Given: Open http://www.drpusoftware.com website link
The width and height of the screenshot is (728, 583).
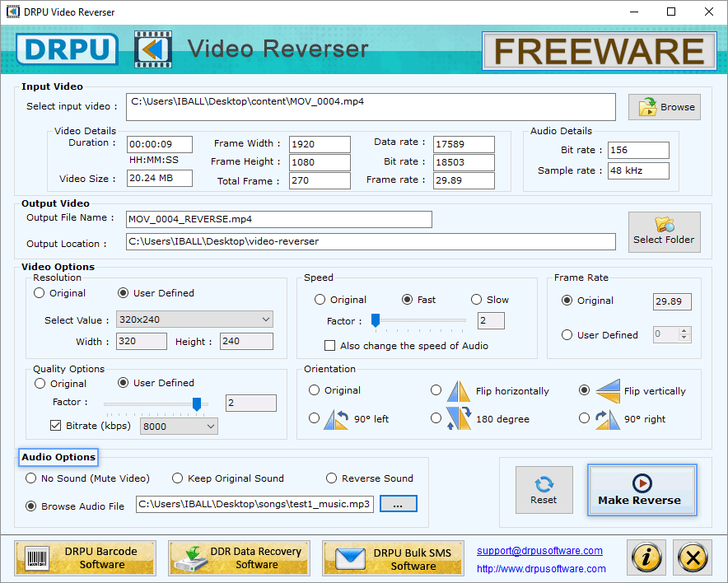Looking at the screenshot, I should pyautogui.click(x=541, y=569).
